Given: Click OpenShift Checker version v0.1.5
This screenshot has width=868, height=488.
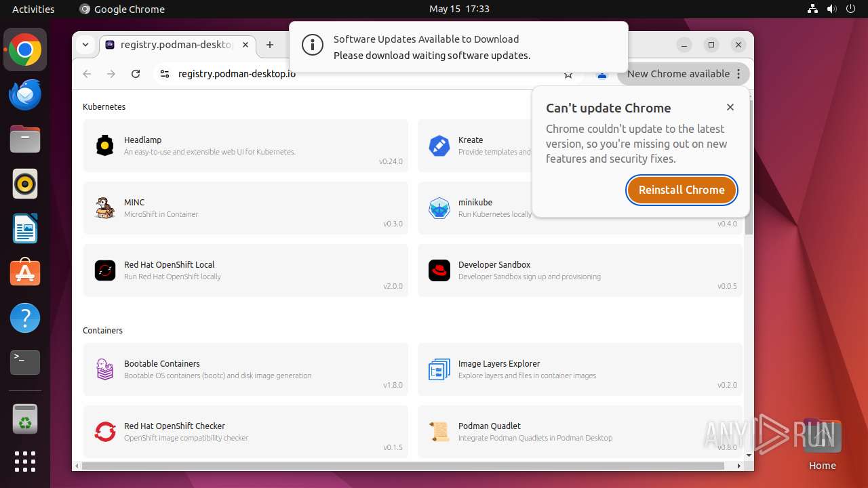Looking at the screenshot, I should pos(393,448).
